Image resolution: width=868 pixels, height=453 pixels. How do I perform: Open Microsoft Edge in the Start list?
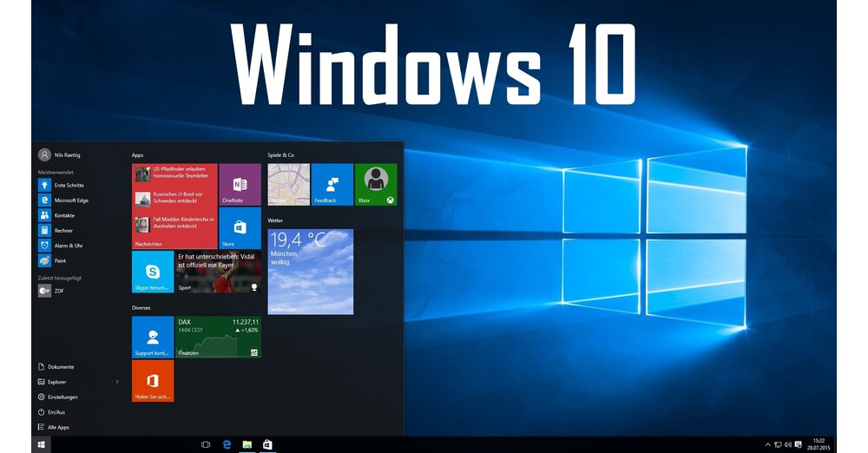pyautogui.click(x=63, y=200)
